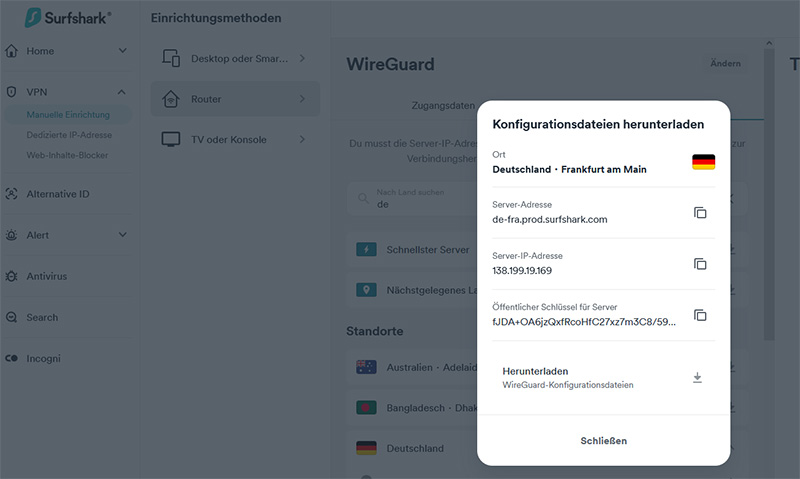Click the fJDA+OA6jz public key text

pos(584,322)
